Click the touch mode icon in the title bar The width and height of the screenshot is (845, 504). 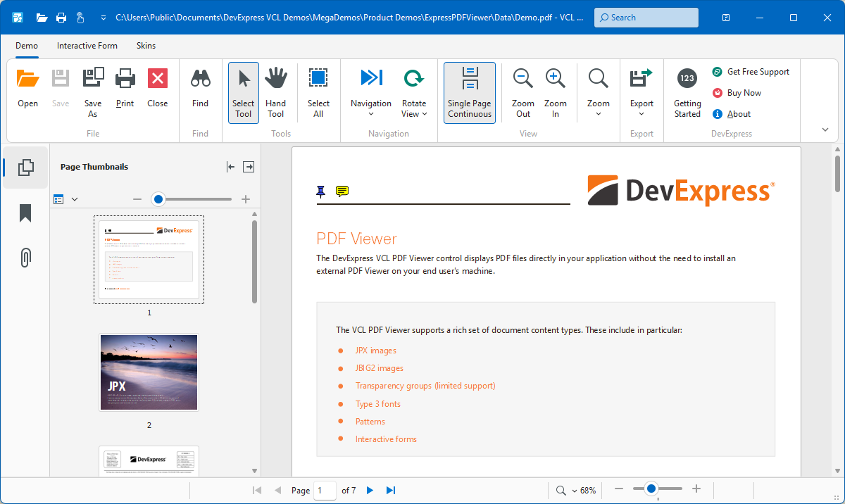pos(80,17)
